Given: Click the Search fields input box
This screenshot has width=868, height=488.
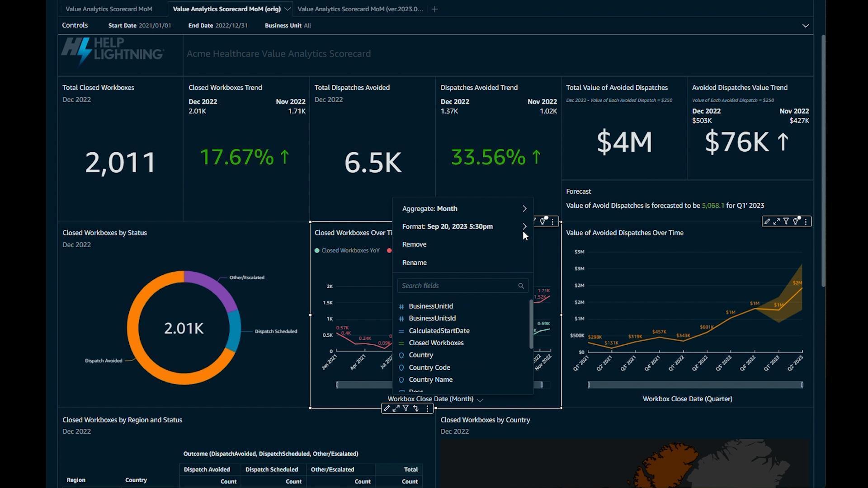Looking at the screenshot, I should pos(457,286).
